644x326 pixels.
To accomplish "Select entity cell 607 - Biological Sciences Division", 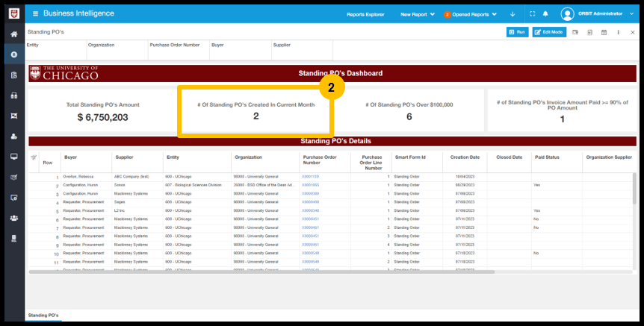I will [193, 185].
